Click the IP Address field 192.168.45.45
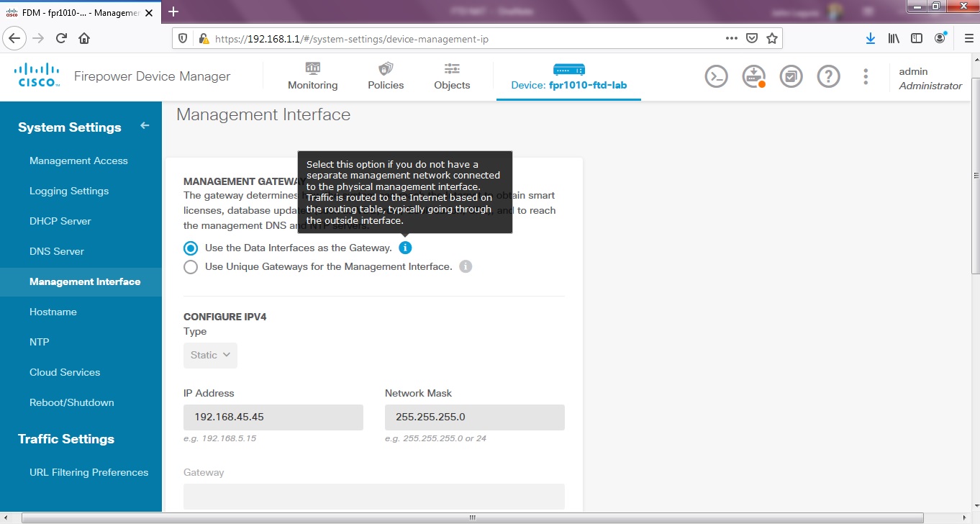Image resolution: width=980 pixels, height=524 pixels. [x=273, y=417]
